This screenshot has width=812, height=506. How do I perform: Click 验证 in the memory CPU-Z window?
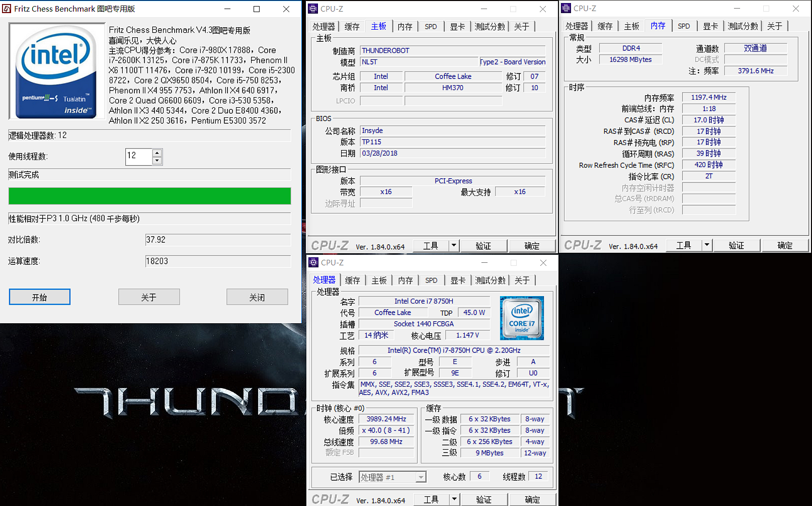coord(736,245)
